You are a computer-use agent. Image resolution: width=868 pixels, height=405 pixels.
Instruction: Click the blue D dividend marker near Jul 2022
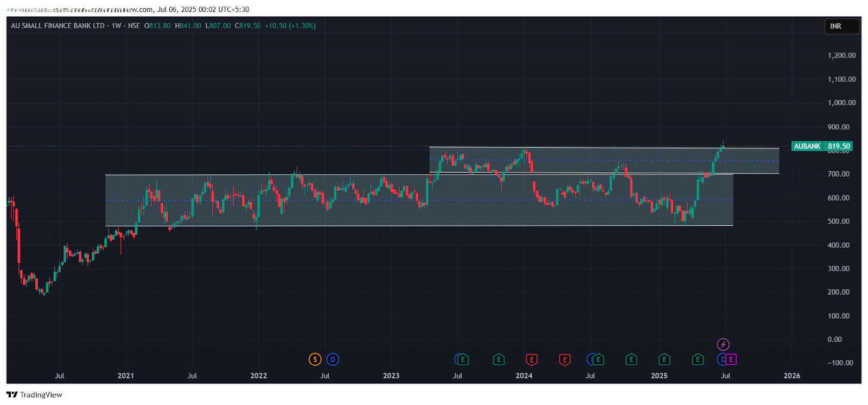[333, 359]
